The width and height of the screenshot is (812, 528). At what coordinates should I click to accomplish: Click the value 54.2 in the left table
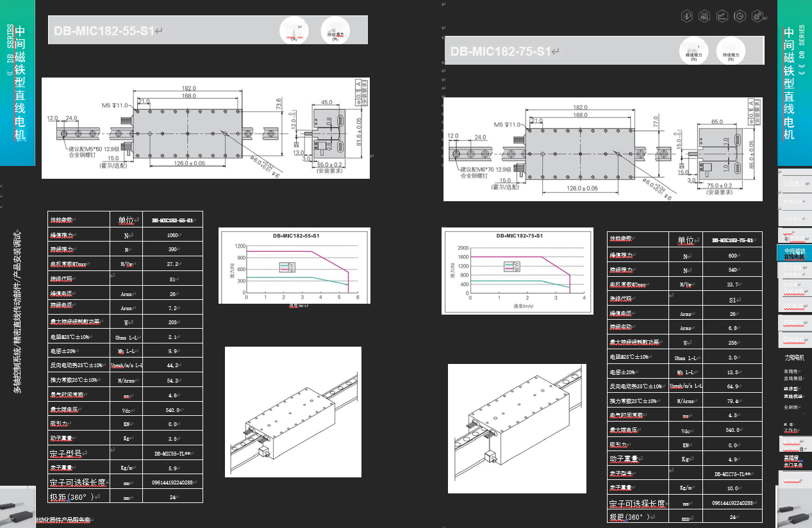[x=172, y=380]
